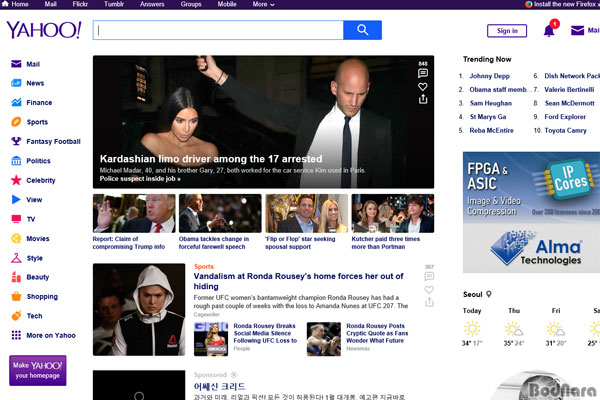The height and width of the screenshot is (400, 600).
Task: Open Ronda Rousey Posts Cryptic Quote story
Action: [377, 333]
